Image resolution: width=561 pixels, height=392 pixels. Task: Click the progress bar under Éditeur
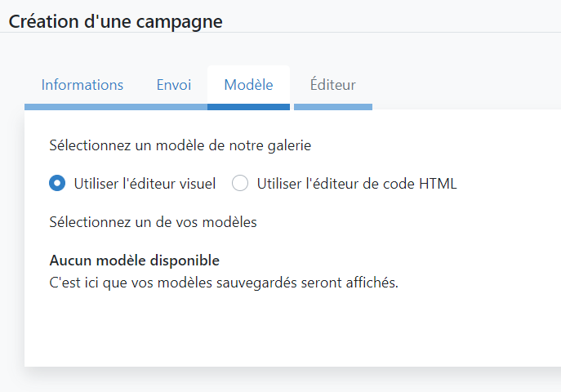click(333, 107)
